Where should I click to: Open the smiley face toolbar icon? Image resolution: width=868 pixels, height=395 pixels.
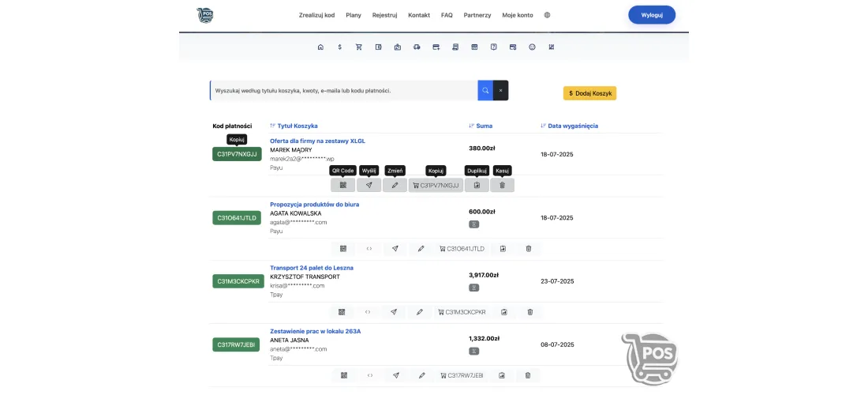[x=532, y=47]
